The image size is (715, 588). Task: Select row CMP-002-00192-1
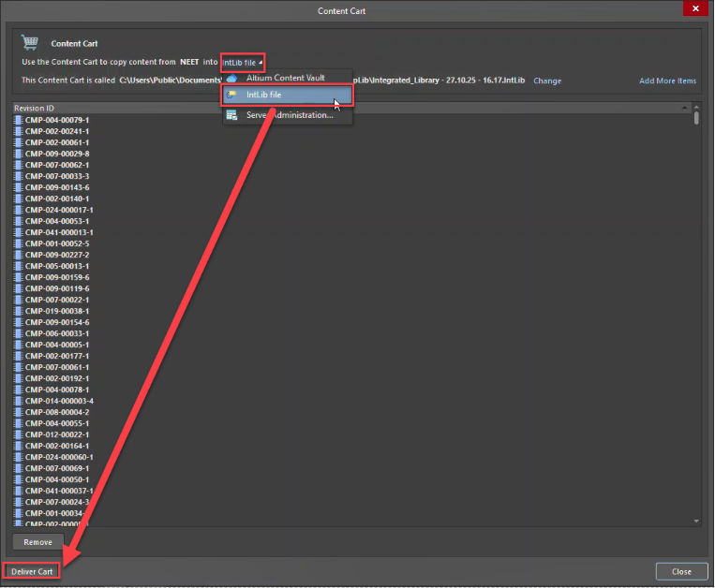click(353, 378)
